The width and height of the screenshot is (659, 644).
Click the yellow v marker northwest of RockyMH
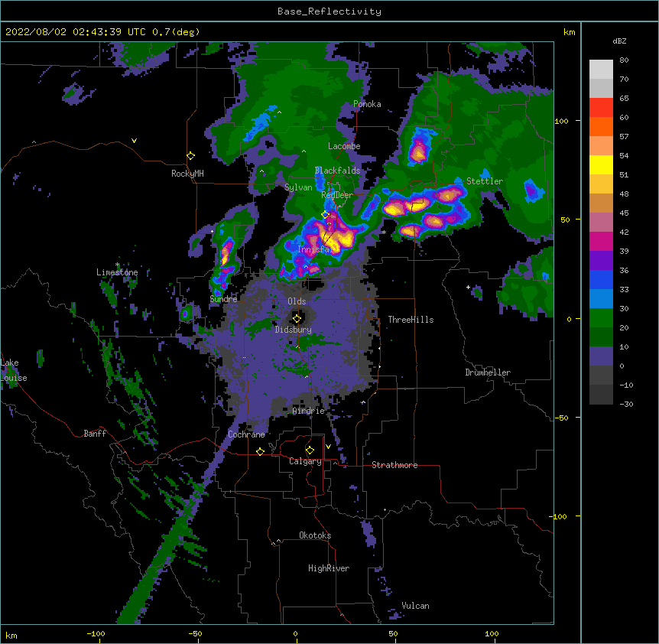click(134, 141)
